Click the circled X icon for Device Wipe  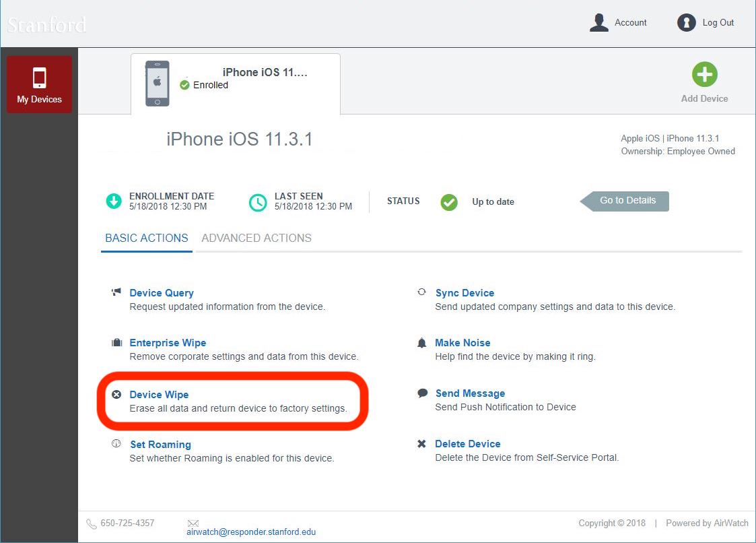116,395
